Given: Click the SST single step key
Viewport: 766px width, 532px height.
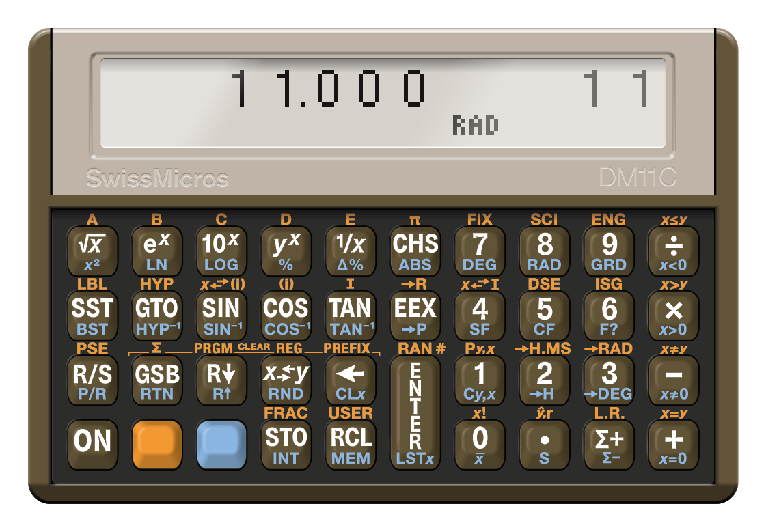Looking at the screenshot, I should coord(92,316).
